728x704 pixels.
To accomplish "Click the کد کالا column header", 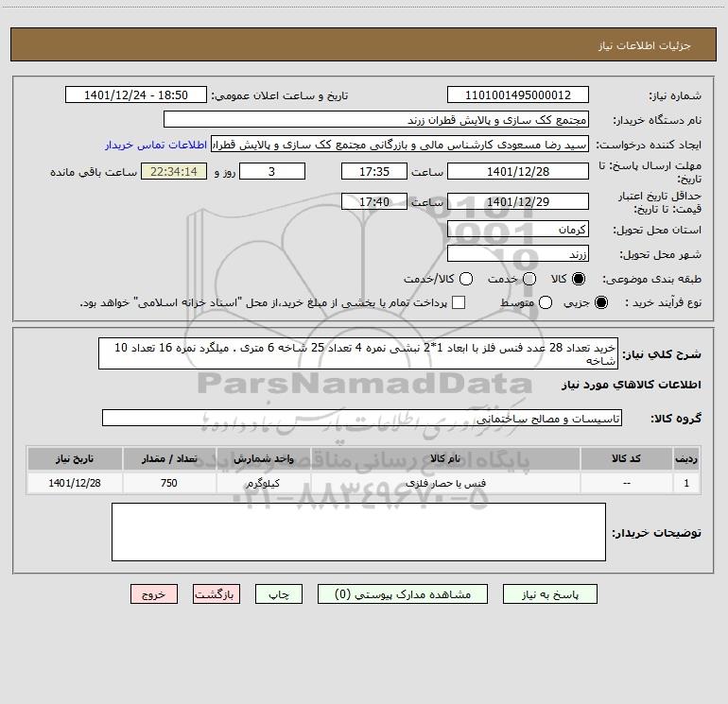I will pos(626,458).
